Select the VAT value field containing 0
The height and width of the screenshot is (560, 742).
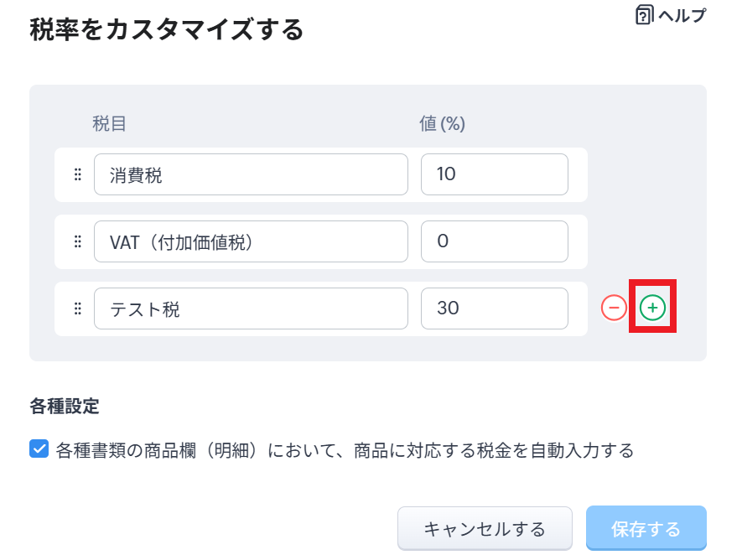494,241
